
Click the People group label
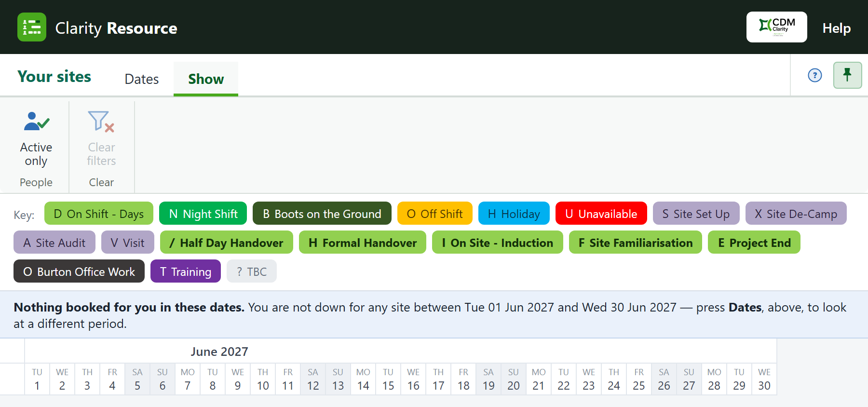(36, 182)
